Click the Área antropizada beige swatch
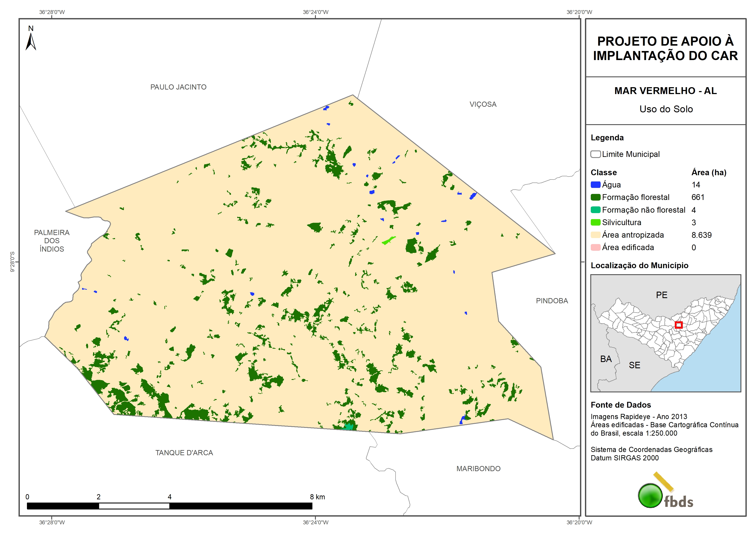Screen dimensions: 756x534 (x=595, y=235)
